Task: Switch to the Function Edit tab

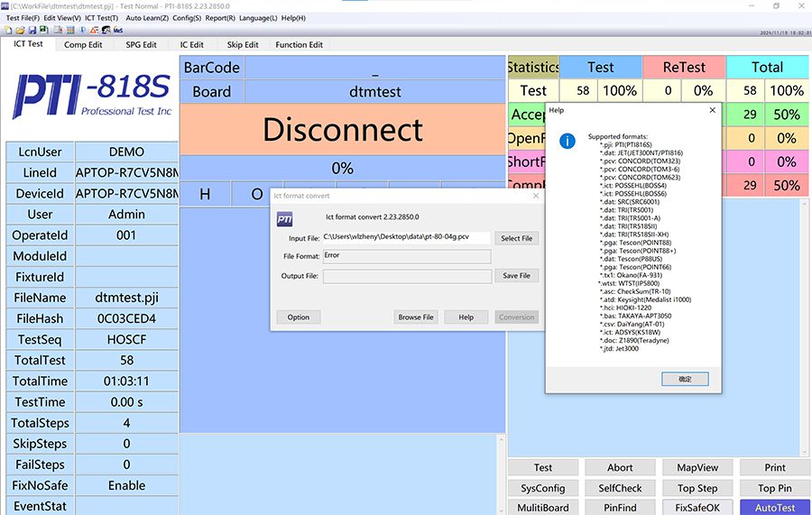Action: [299, 45]
